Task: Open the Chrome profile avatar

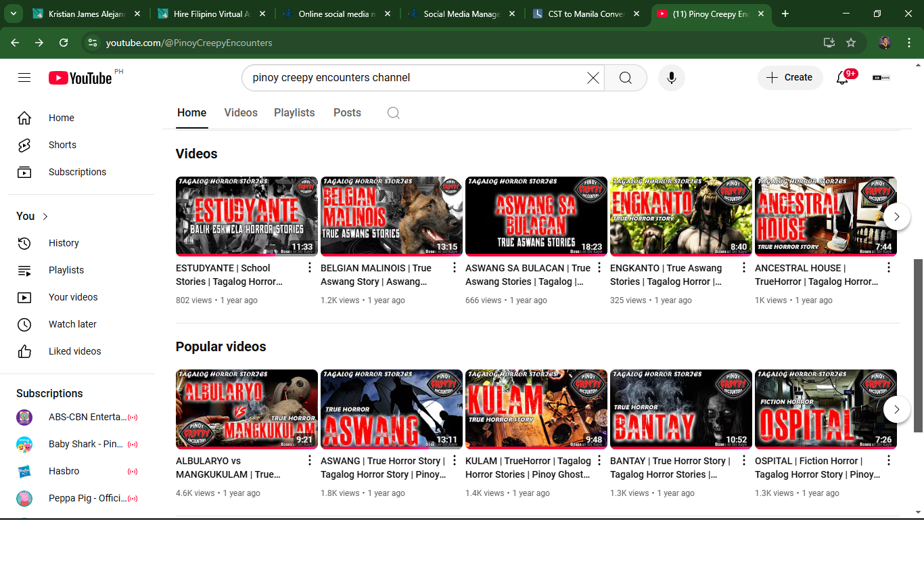Action: (x=885, y=43)
